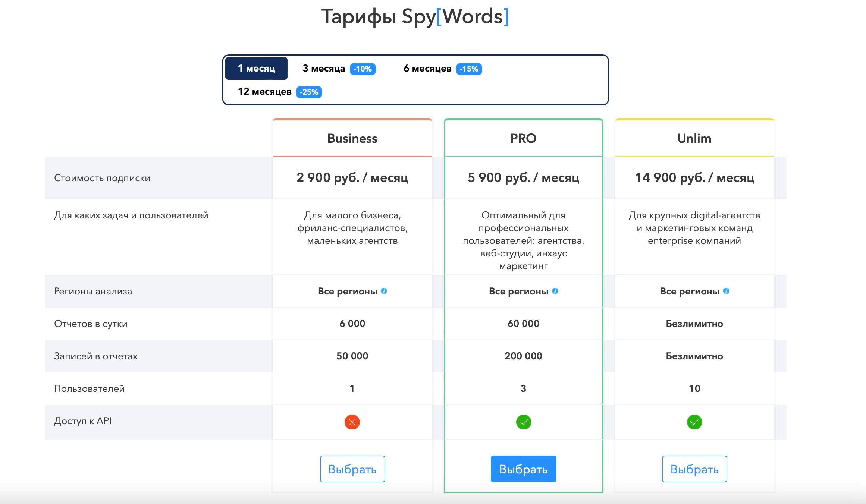Click Все регионы text in PRO column
Screen dimensions: 866x504
click(519, 291)
